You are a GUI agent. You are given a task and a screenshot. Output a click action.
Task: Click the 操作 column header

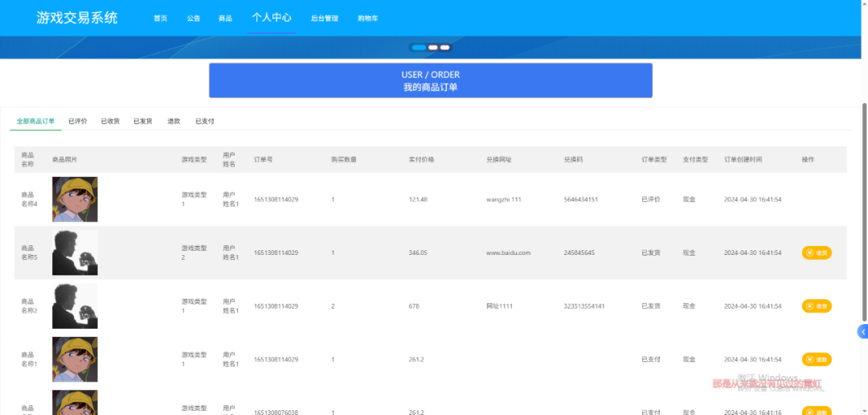808,159
